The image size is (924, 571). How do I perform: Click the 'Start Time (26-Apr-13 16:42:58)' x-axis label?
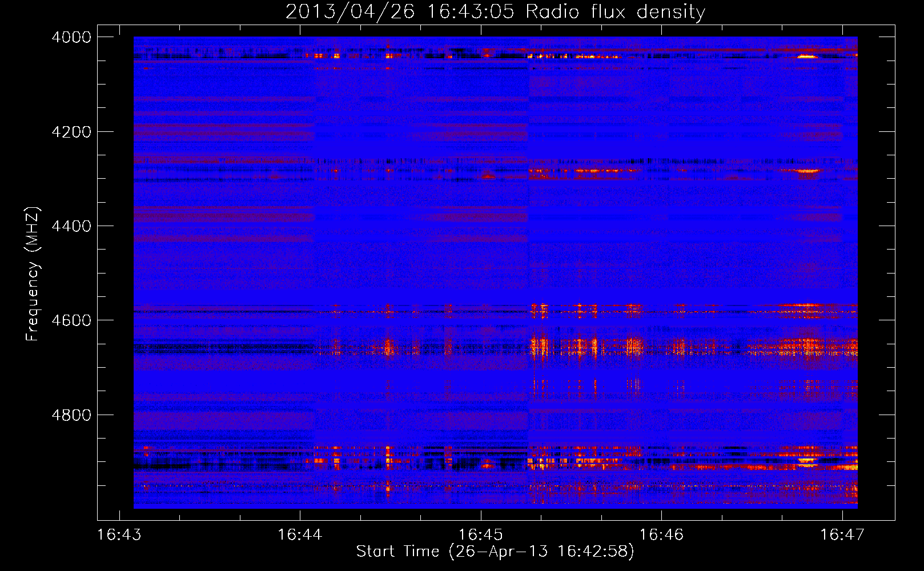pos(495,551)
